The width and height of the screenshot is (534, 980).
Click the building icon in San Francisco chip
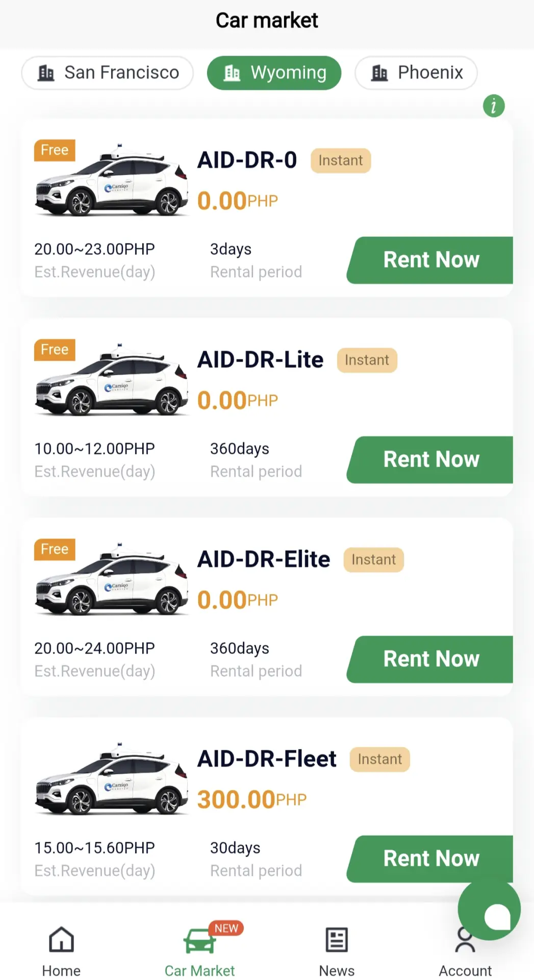[x=46, y=73]
